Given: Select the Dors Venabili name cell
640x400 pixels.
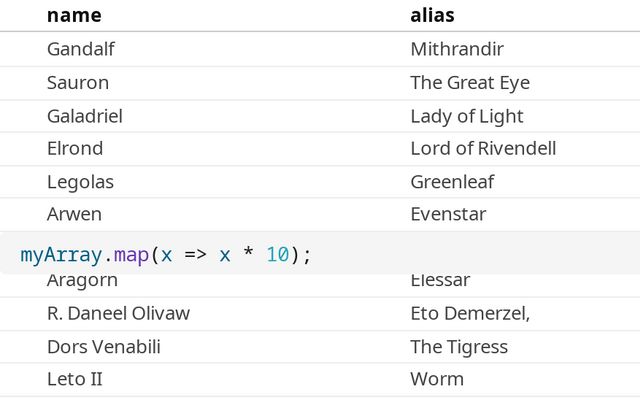Looking at the screenshot, I should point(104,347).
